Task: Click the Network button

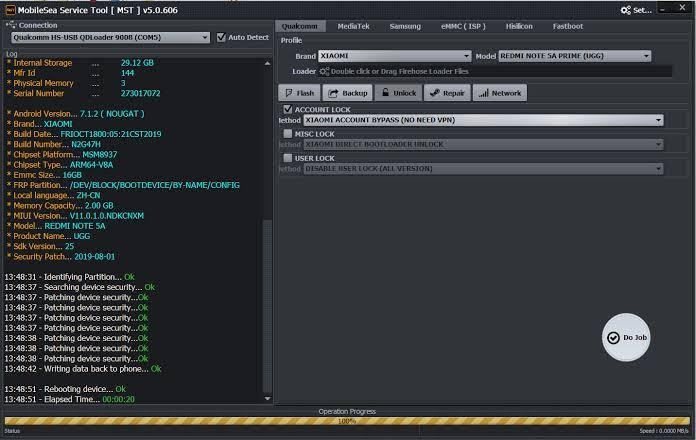Action: pyautogui.click(x=500, y=93)
